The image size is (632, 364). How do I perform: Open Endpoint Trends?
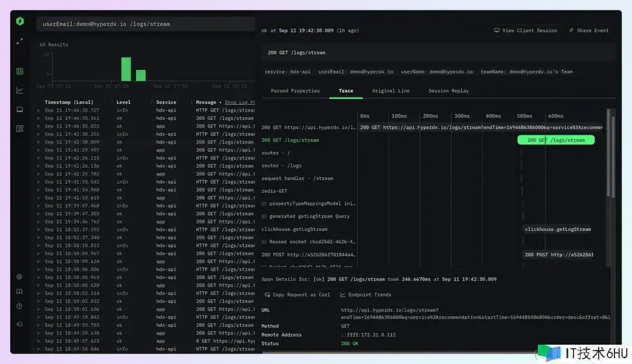point(366,295)
